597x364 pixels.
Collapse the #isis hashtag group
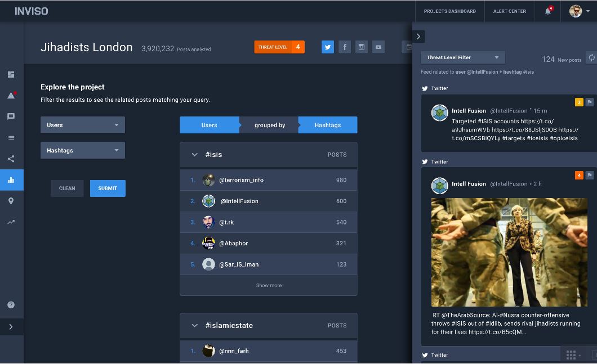[195, 155]
